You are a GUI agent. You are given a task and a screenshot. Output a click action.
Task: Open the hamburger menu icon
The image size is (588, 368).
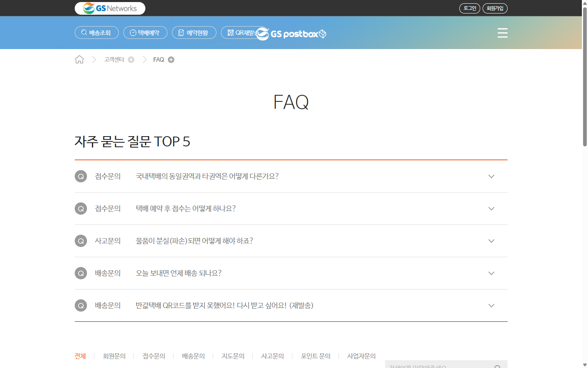(x=503, y=33)
